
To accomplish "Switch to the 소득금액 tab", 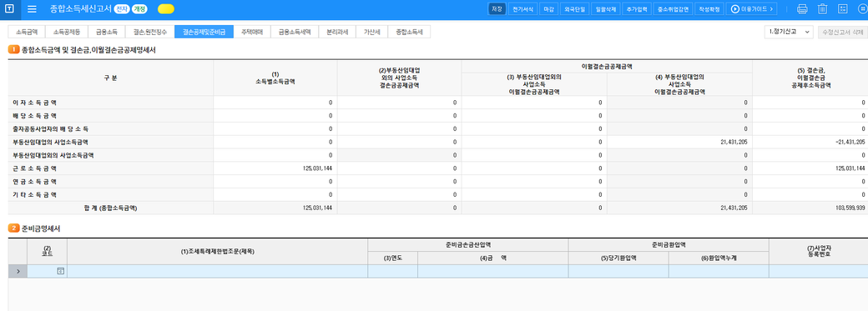I will 27,32.
